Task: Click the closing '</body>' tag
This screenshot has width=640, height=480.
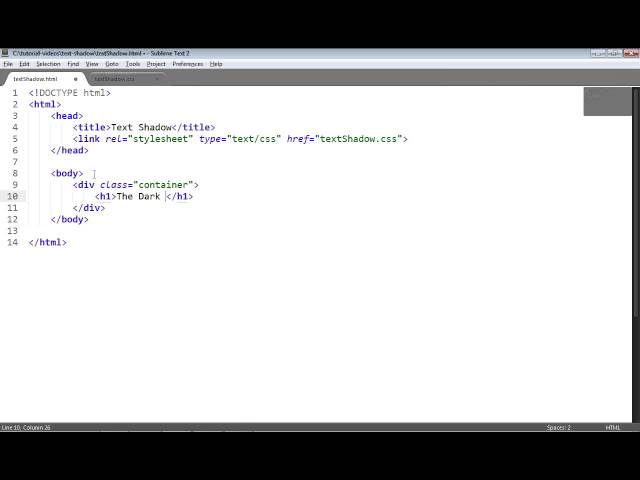Action: tap(70, 219)
